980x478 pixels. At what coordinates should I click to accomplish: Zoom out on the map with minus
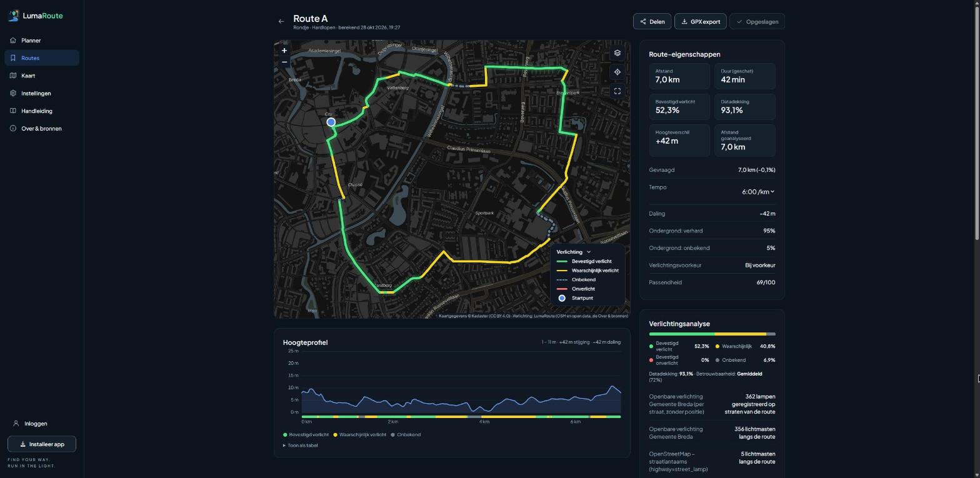[x=284, y=62]
